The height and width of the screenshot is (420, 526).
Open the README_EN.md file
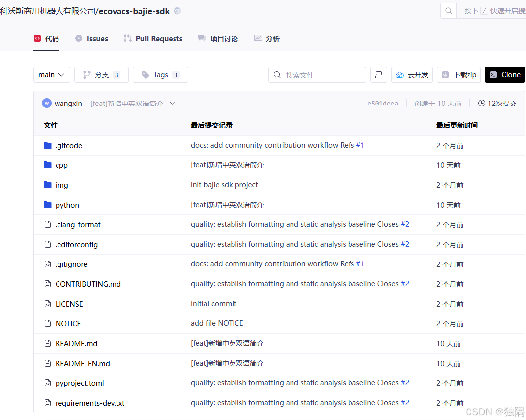(82, 363)
